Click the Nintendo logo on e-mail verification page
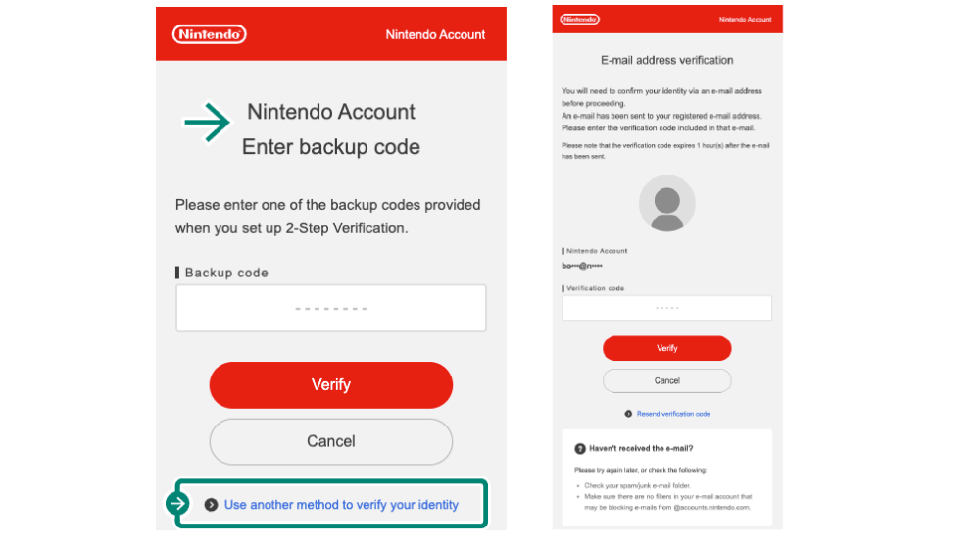Image resolution: width=980 pixels, height=551 pixels. (579, 19)
